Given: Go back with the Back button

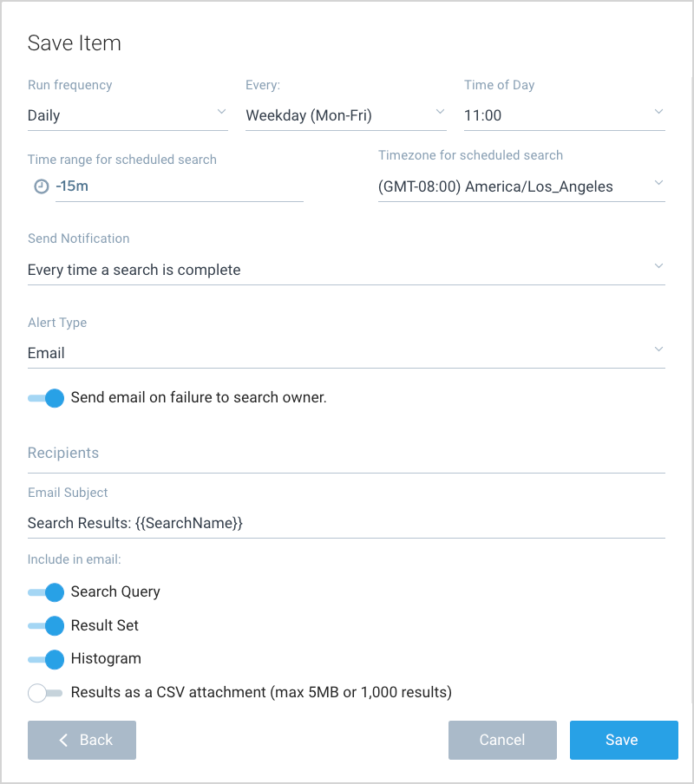Looking at the screenshot, I should [82, 740].
